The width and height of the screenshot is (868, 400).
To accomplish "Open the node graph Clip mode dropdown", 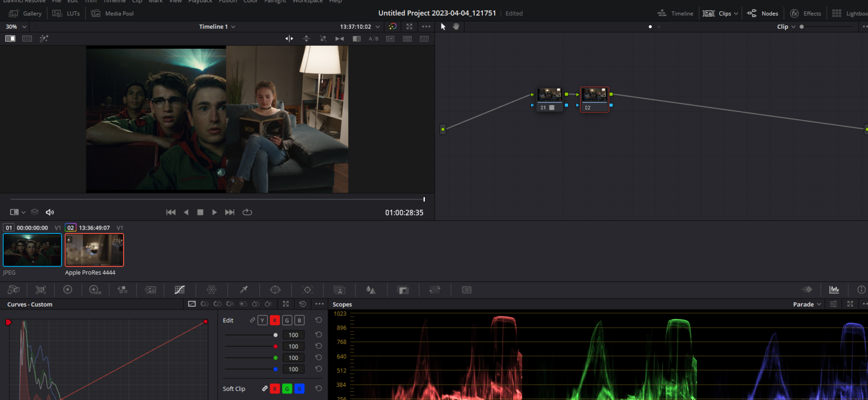I will tap(786, 27).
